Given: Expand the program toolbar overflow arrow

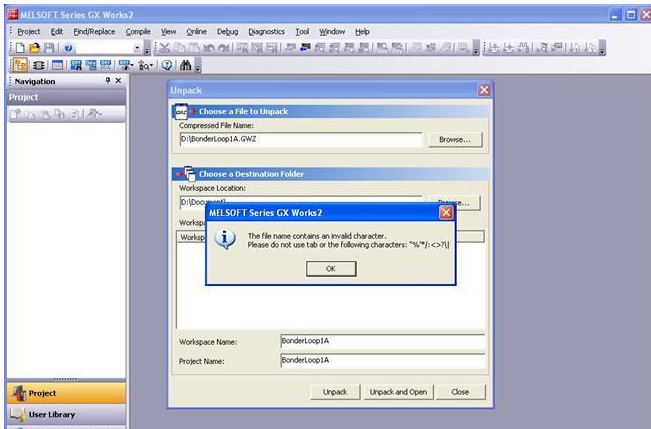Looking at the screenshot, I should [x=476, y=49].
